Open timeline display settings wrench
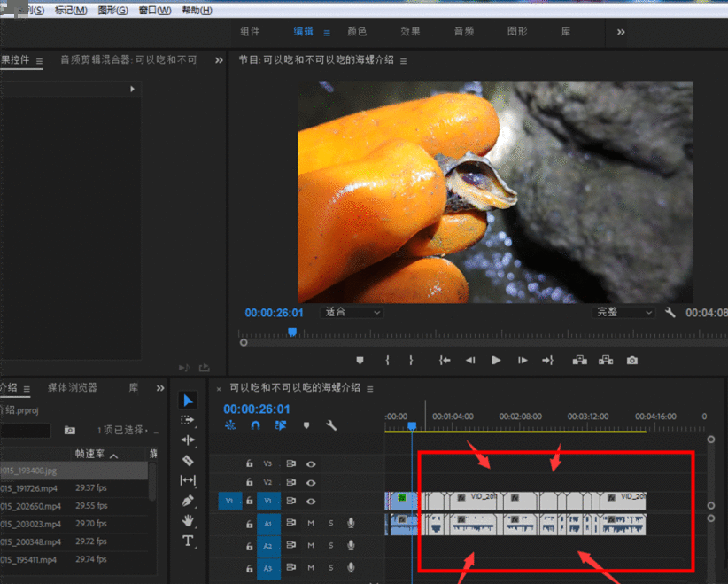Screen dimensions: 728x584 click(331, 425)
